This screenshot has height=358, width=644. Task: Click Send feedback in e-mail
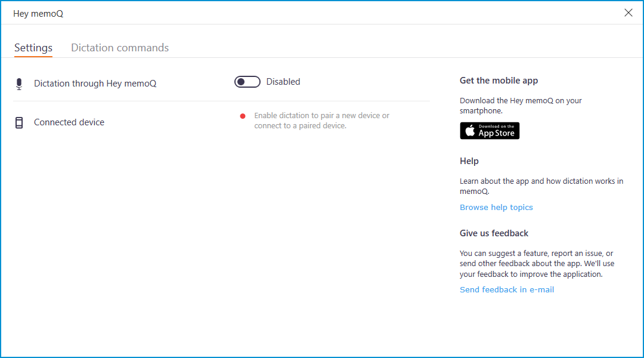point(506,289)
